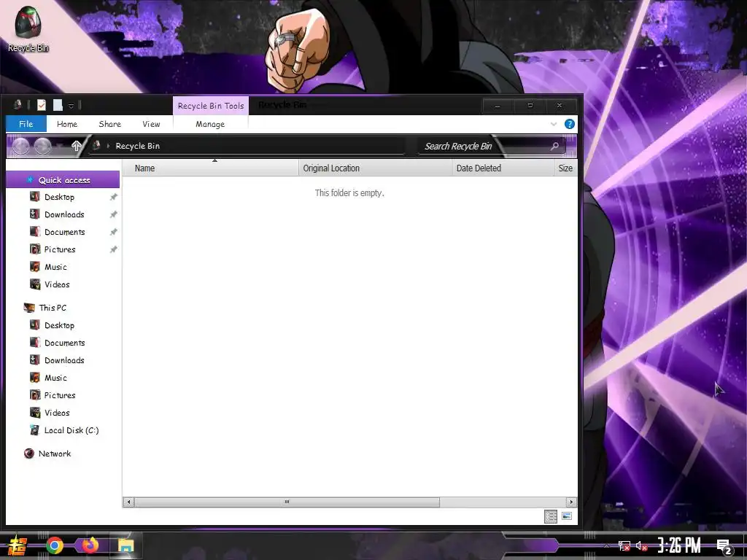Switch to Large icons view layout
The width and height of the screenshot is (747, 560).
click(566, 516)
